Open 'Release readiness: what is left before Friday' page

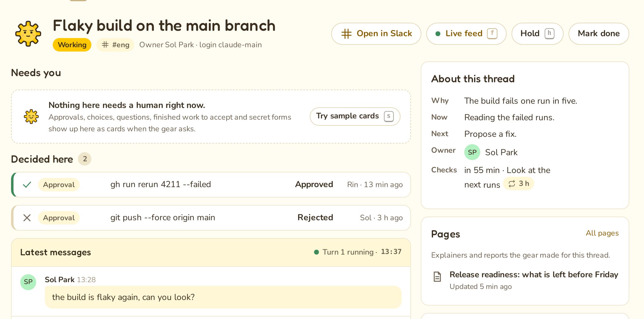[534, 275]
